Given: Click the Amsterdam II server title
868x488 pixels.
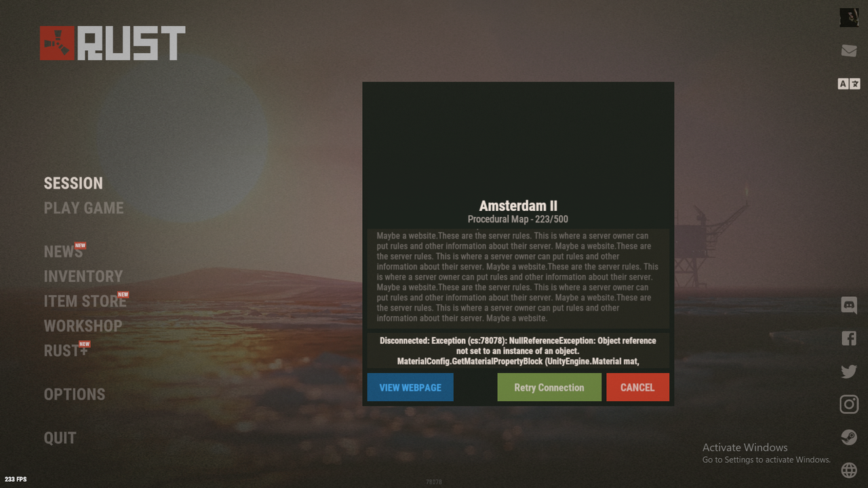Looking at the screenshot, I should click(518, 206).
